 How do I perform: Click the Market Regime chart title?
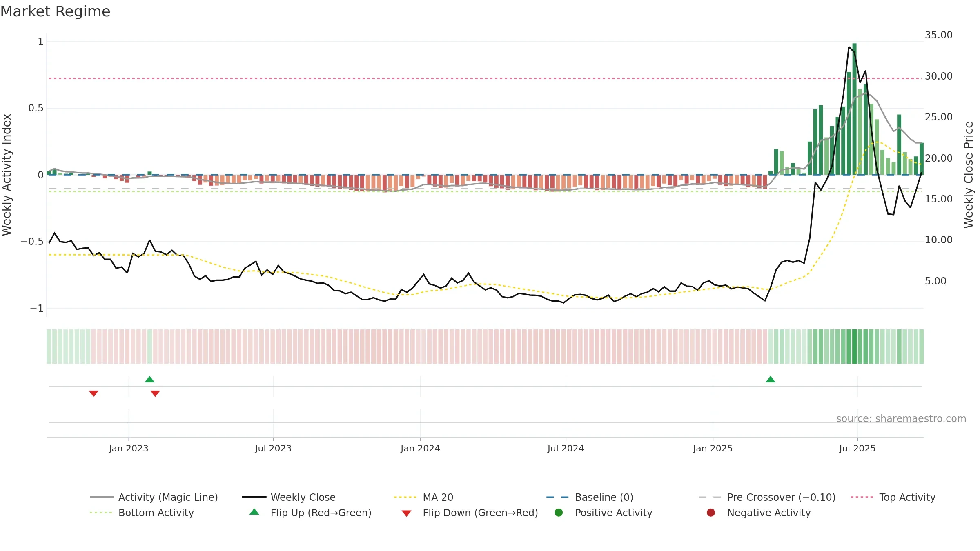point(55,11)
